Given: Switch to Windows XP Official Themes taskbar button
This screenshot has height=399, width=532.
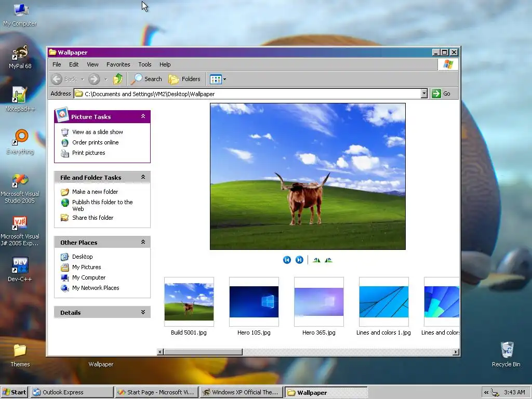Looking at the screenshot, I should 242,392.
